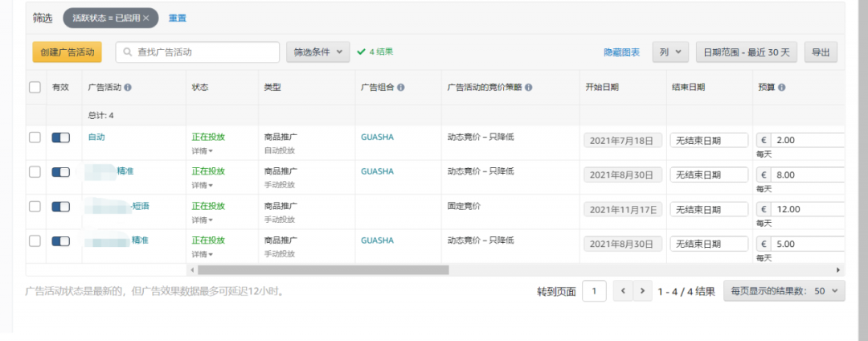The height and width of the screenshot is (341, 868).
Task: Click the 导出 button
Action: (x=821, y=52)
